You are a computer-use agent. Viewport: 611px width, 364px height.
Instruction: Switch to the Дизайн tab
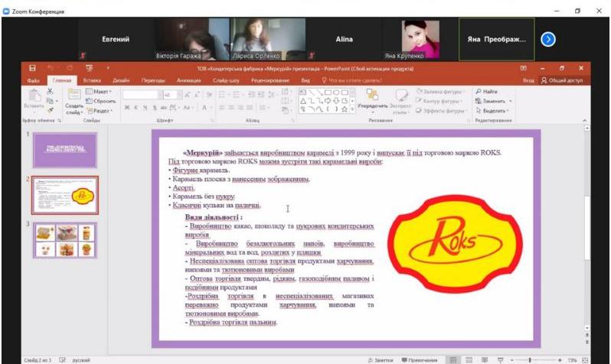coord(121,80)
